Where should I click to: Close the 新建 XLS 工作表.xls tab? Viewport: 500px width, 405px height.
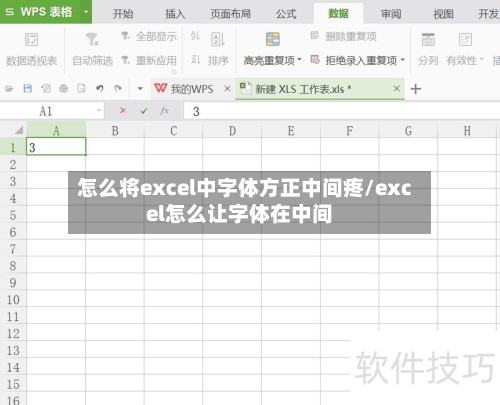tap(397, 89)
